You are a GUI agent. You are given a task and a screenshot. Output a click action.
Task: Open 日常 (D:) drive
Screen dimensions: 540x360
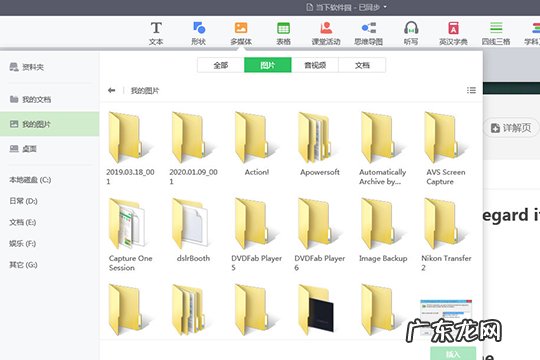pos(23,201)
